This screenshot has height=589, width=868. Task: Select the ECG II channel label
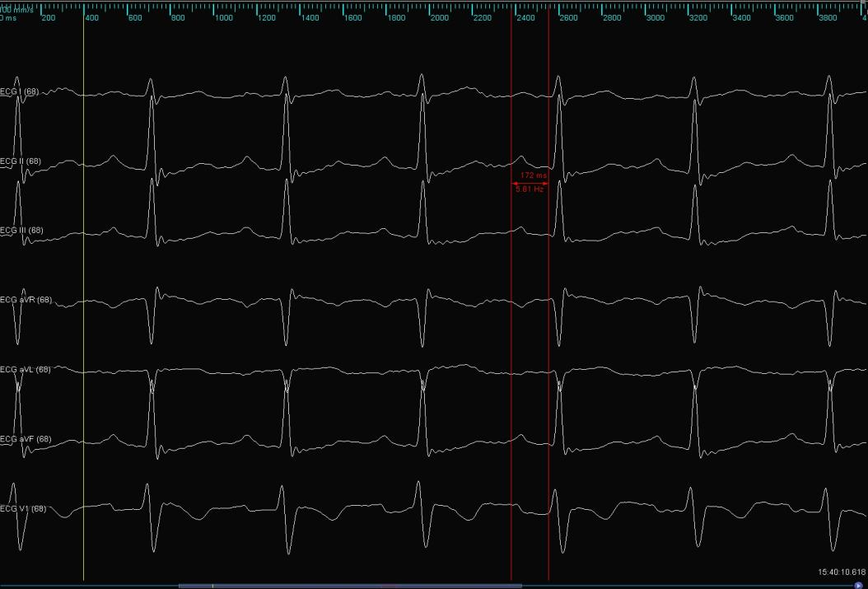click(21, 161)
